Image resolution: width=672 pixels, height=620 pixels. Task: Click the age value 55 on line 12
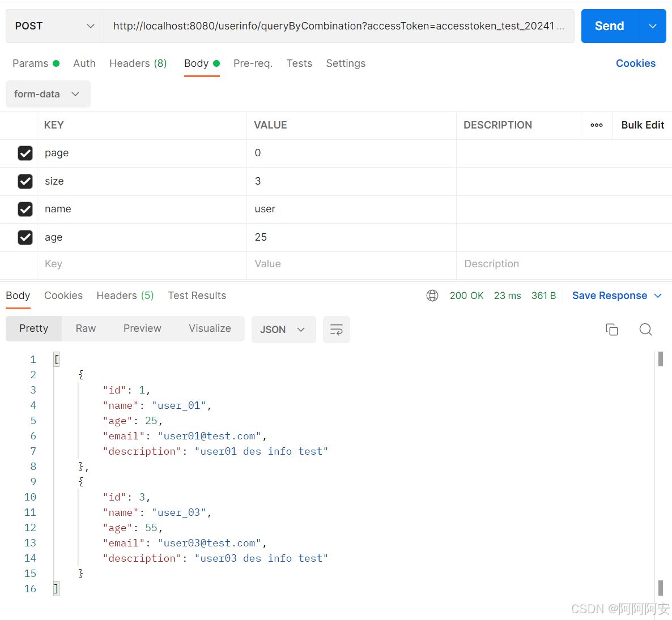[x=151, y=528]
